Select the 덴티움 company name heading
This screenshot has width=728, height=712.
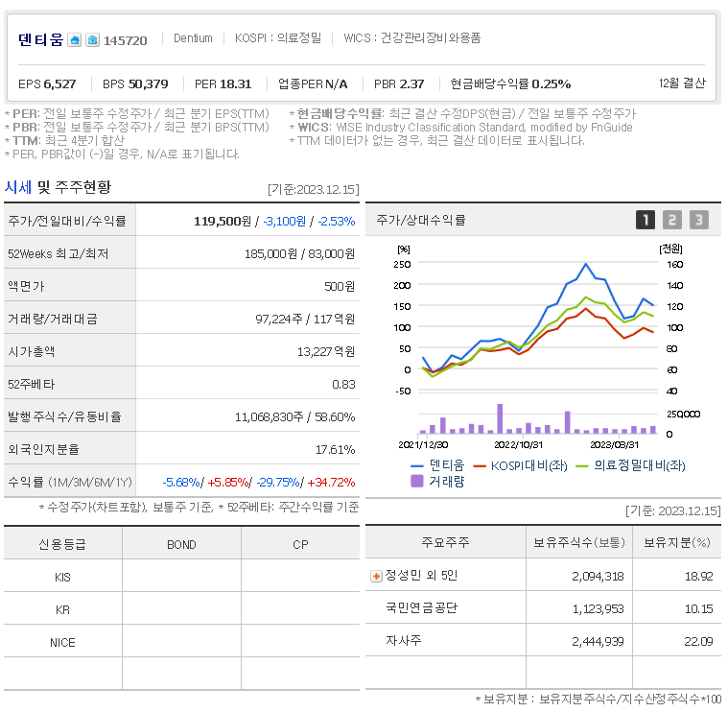tap(40, 40)
